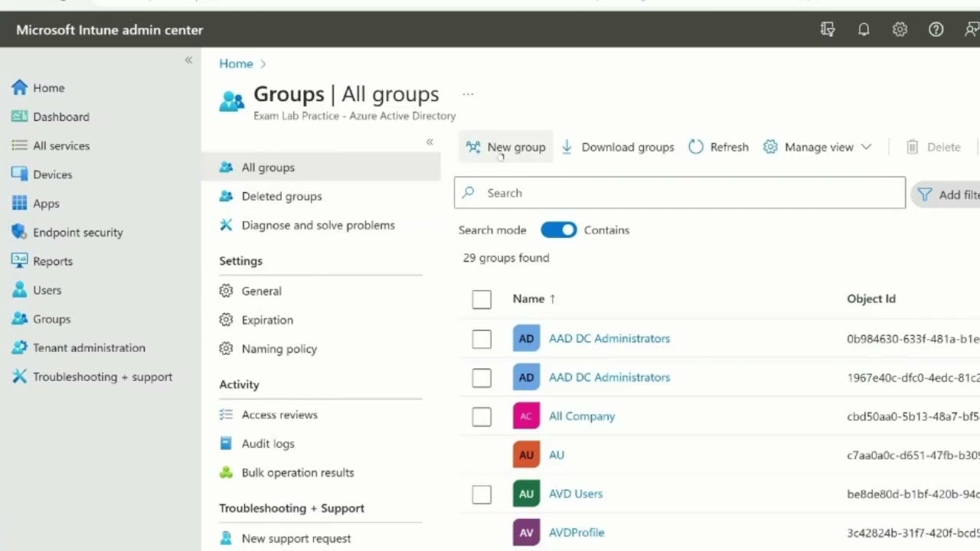The image size is (980, 551).
Task: Click the '29 groups found' text
Action: click(506, 258)
